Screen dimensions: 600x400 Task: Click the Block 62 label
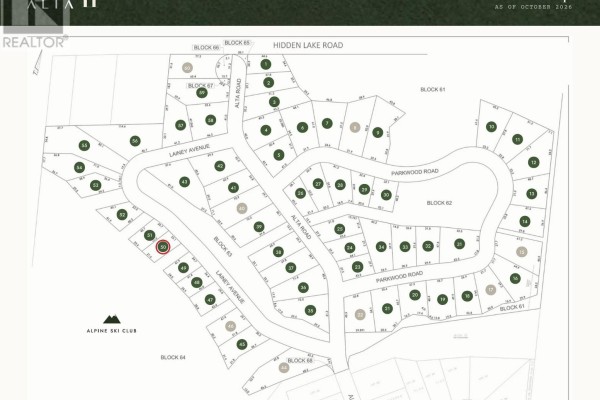click(x=439, y=203)
